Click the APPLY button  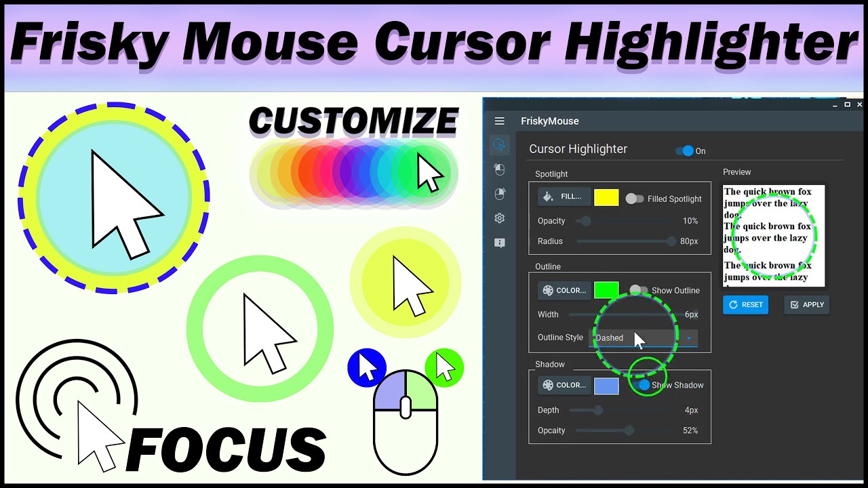click(807, 305)
